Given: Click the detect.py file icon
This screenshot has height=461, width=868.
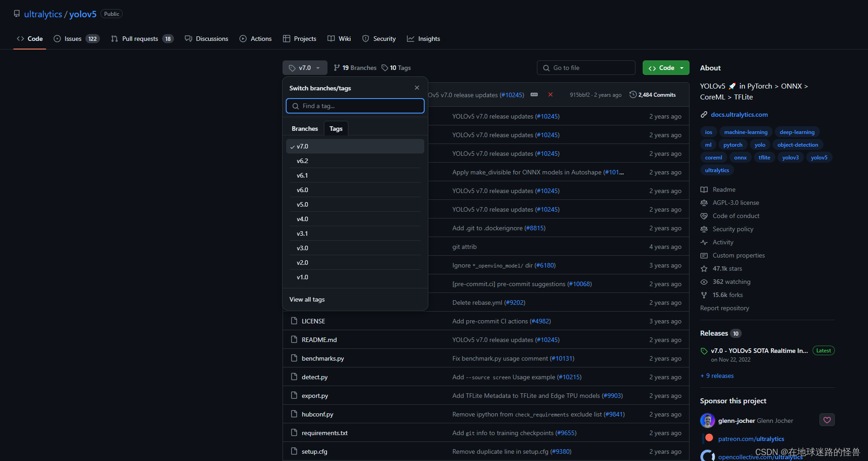Looking at the screenshot, I should pos(294,377).
